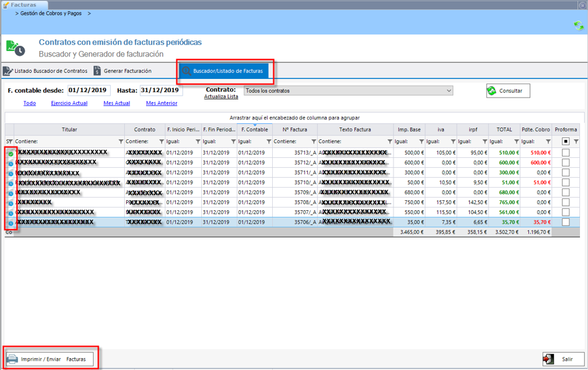
Task: Switch to Listado Buscador de Contratos tab
Action: pyautogui.click(x=45, y=71)
